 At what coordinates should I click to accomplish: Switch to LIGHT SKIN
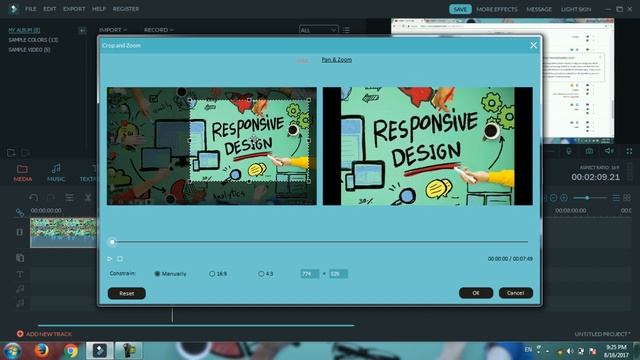coord(576,9)
